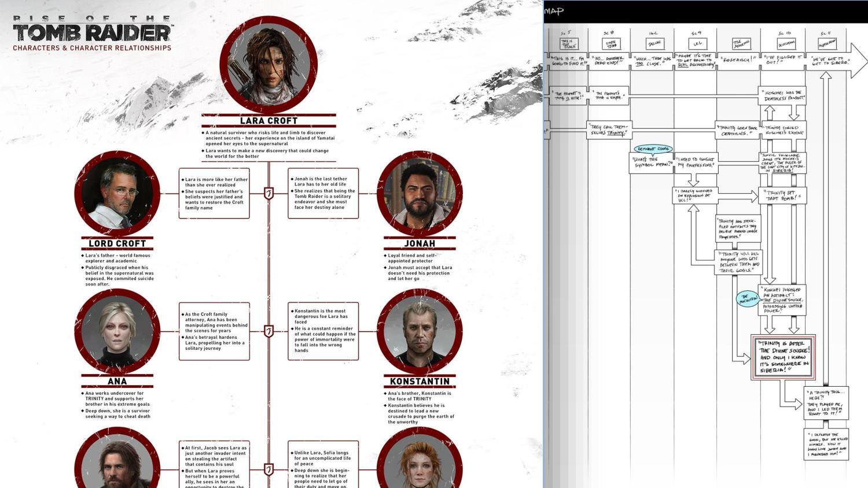Click the box 'Trinity will kill anyone who gets between'
868x488 pixels.
[739, 262]
